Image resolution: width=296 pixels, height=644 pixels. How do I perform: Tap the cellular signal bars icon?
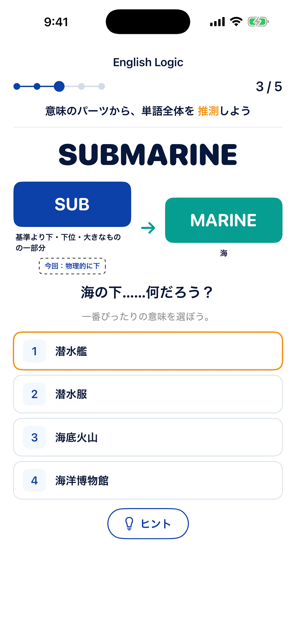click(x=217, y=22)
